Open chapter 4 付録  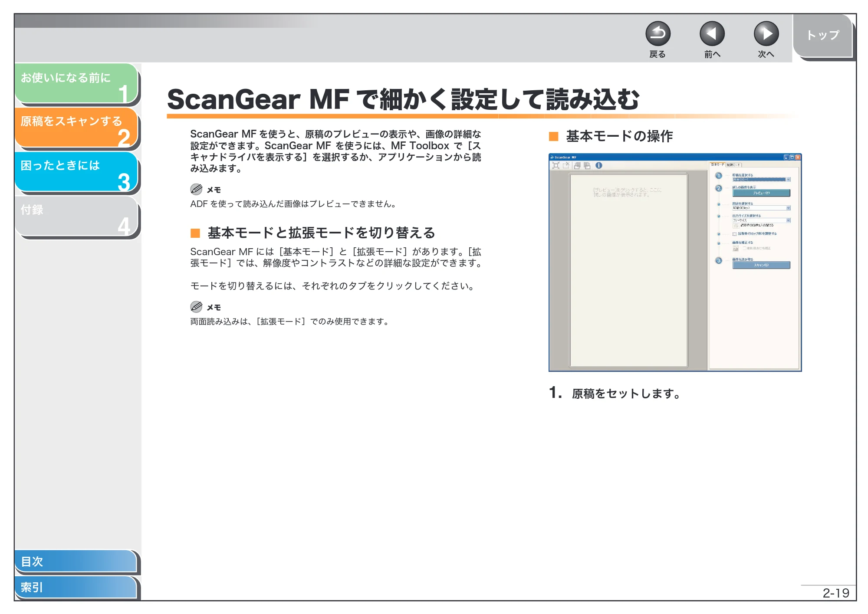pyautogui.click(x=76, y=216)
